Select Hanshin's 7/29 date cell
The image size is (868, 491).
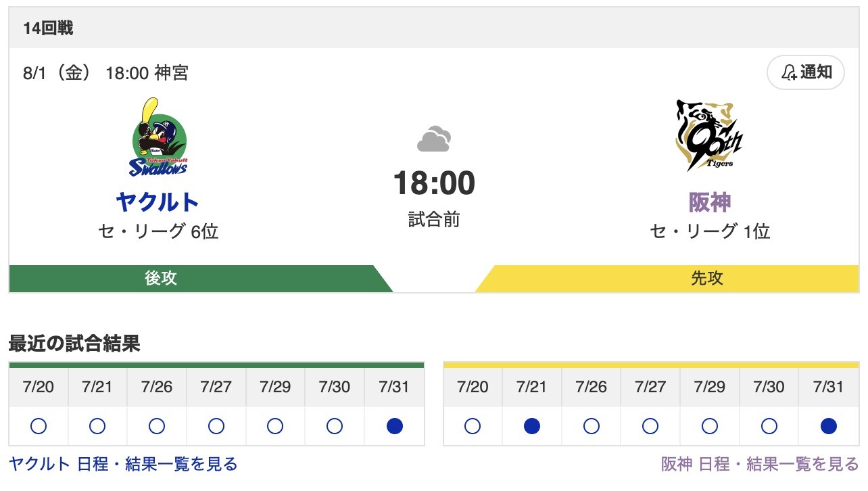pos(710,387)
